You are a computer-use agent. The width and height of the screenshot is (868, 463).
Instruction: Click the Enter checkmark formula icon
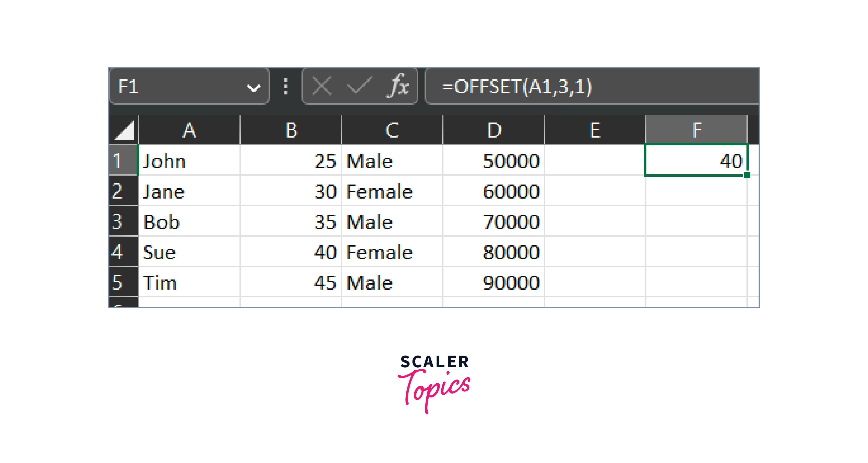[x=359, y=86]
